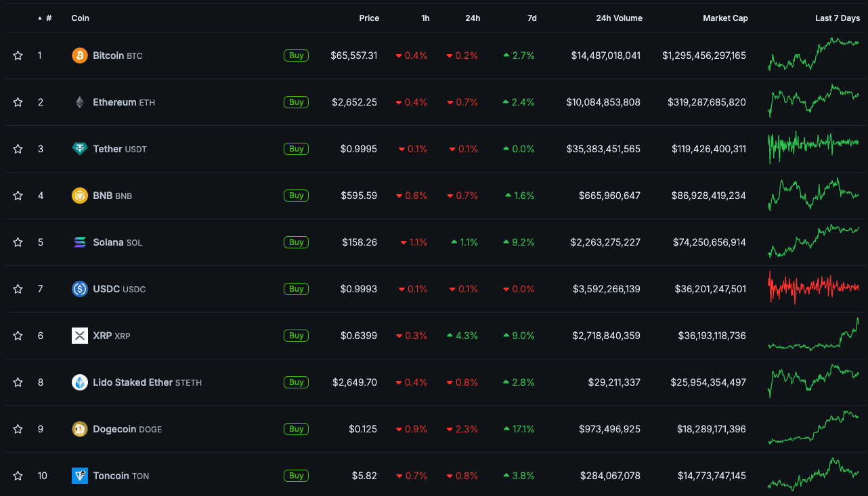The height and width of the screenshot is (496, 868).
Task: Select Tether 24h volume $35,383,451,565
Action: point(603,149)
